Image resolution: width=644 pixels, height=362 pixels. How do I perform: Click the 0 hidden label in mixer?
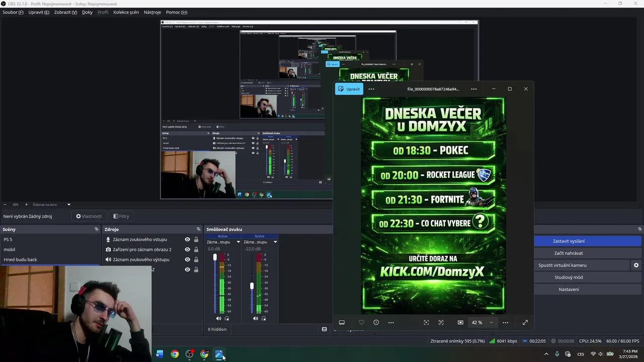point(217,329)
